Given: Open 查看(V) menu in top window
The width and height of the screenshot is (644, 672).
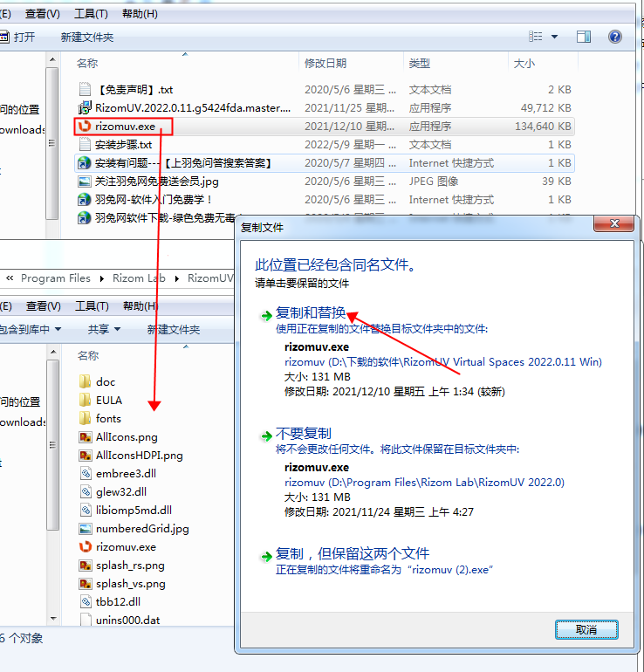Looking at the screenshot, I should [x=43, y=14].
